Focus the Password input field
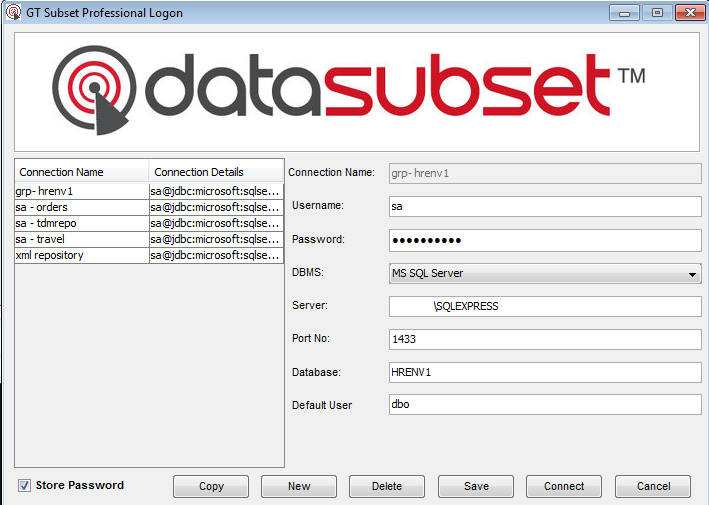709x505 pixels. tap(545, 240)
